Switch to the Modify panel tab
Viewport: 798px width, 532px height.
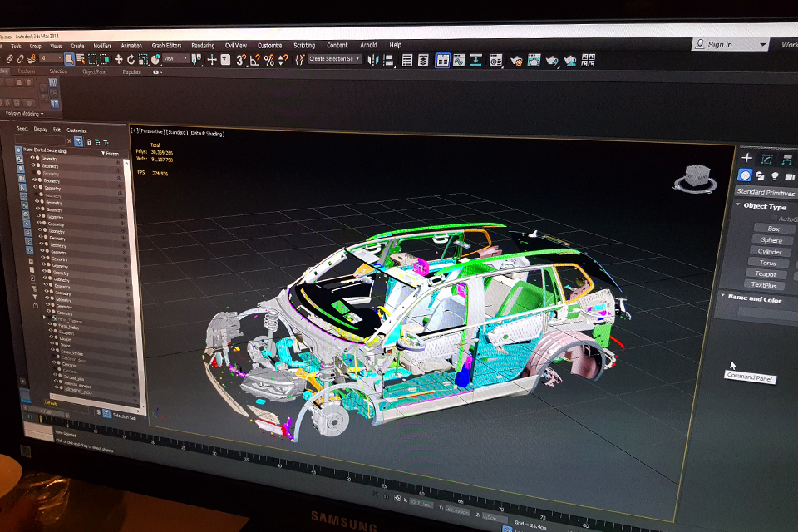[767, 158]
